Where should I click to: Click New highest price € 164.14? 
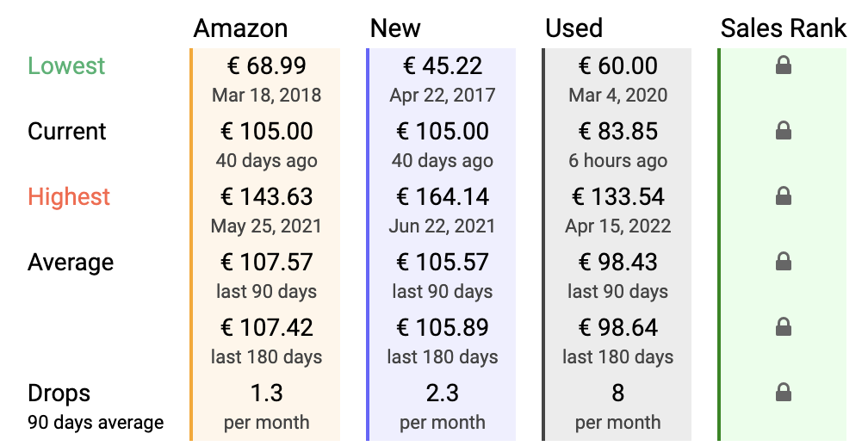[x=443, y=197]
